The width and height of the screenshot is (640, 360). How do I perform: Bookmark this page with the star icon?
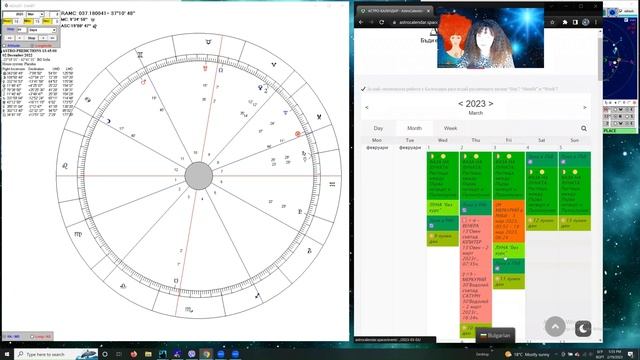coord(552,22)
